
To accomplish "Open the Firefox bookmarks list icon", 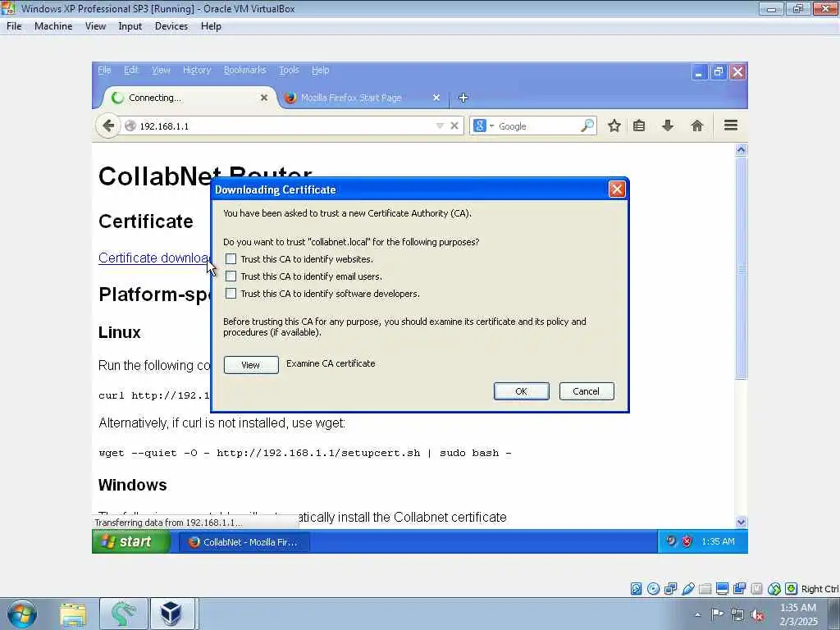I will [x=639, y=126].
